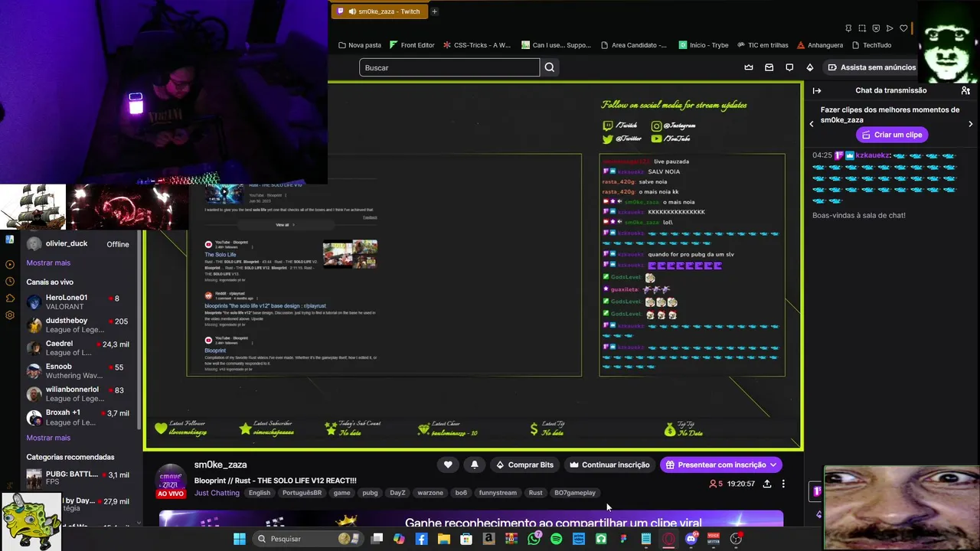Click the browser snapshot capture icon

tap(862, 28)
